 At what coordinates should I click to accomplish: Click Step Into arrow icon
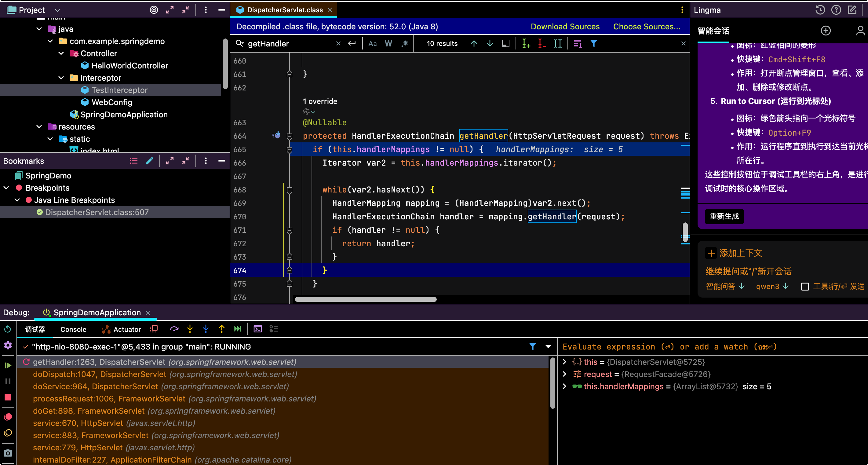(x=190, y=329)
